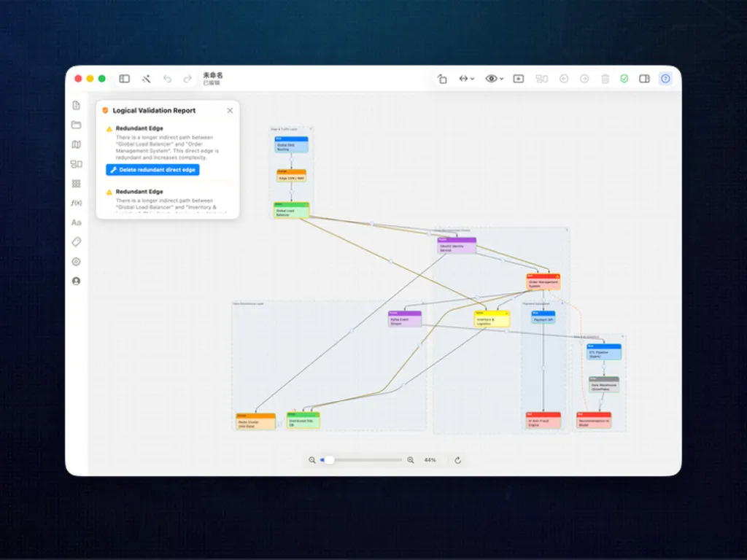Select the map icon in sidebar
747x560 pixels.
pyautogui.click(x=76, y=144)
